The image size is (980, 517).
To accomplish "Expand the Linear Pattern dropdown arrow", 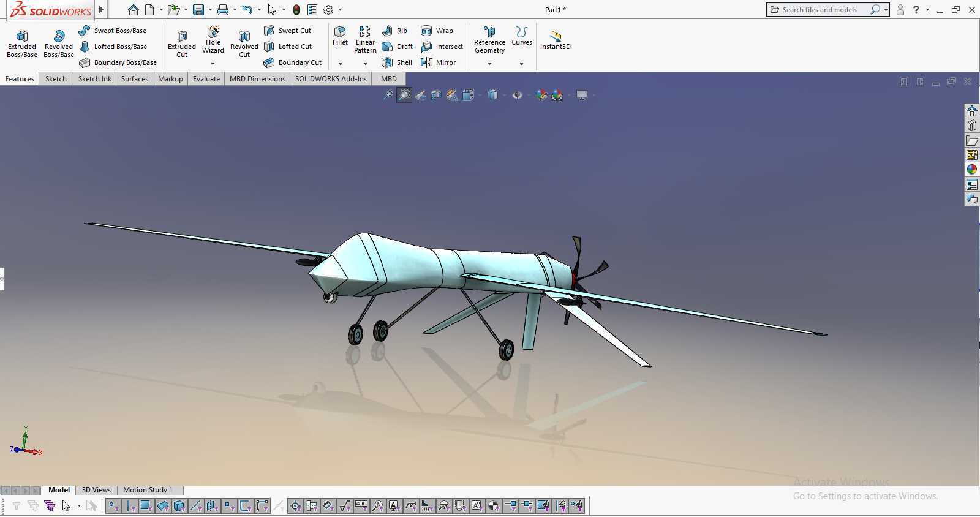I will [x=365, y=64].
